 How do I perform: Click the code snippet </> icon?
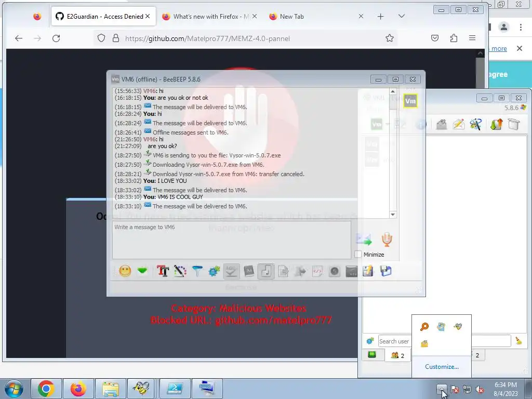317,271
